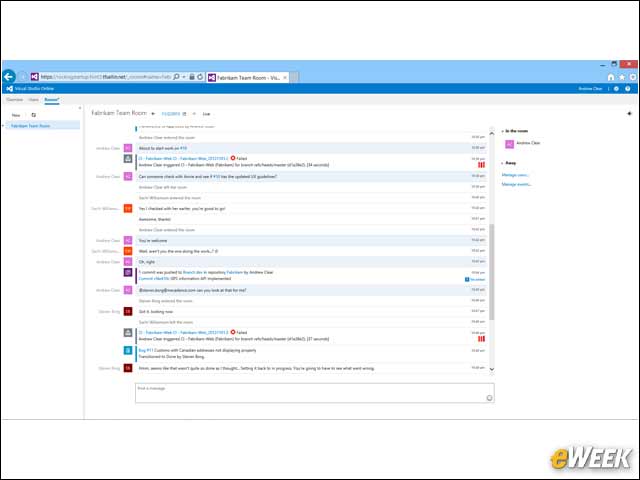
Task: Click the Visual Studio Online logo
Action: 30,89
